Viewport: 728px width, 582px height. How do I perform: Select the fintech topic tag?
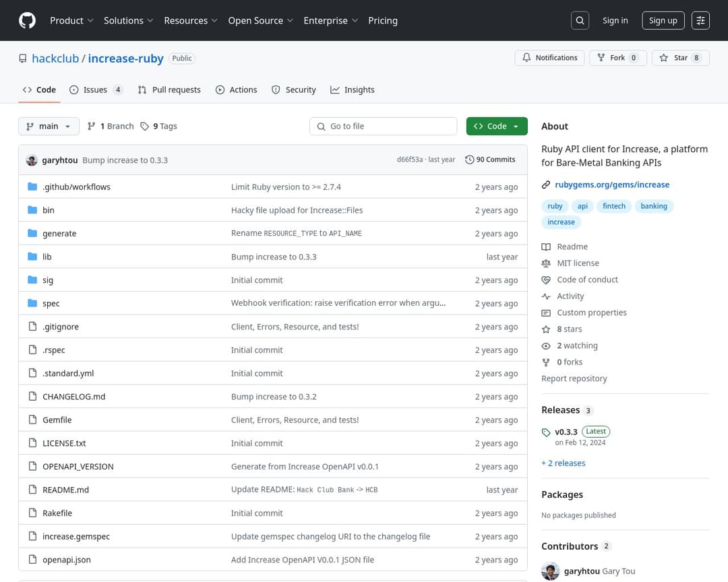[614, 206]
